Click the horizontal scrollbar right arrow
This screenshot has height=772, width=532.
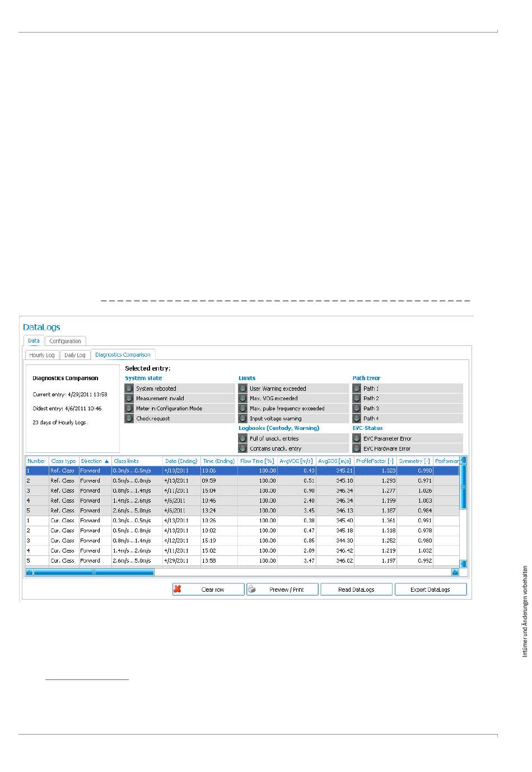coord(455,572)
